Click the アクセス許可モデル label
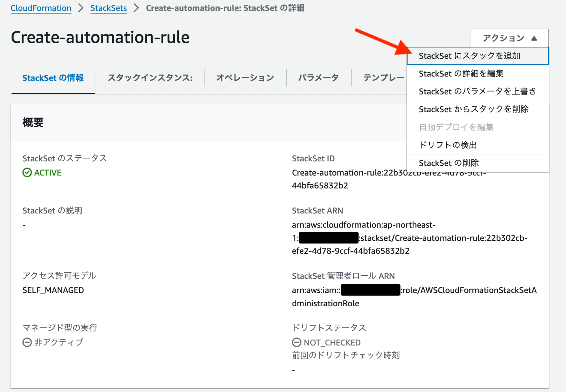The image size is (566, 392). [x=59, y=276]
